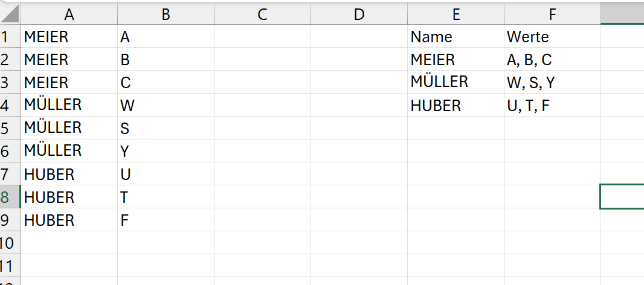Viewport: 644px width, 285px height.
Task: Select cell with W, S, Y
Action: pos(552,82)
